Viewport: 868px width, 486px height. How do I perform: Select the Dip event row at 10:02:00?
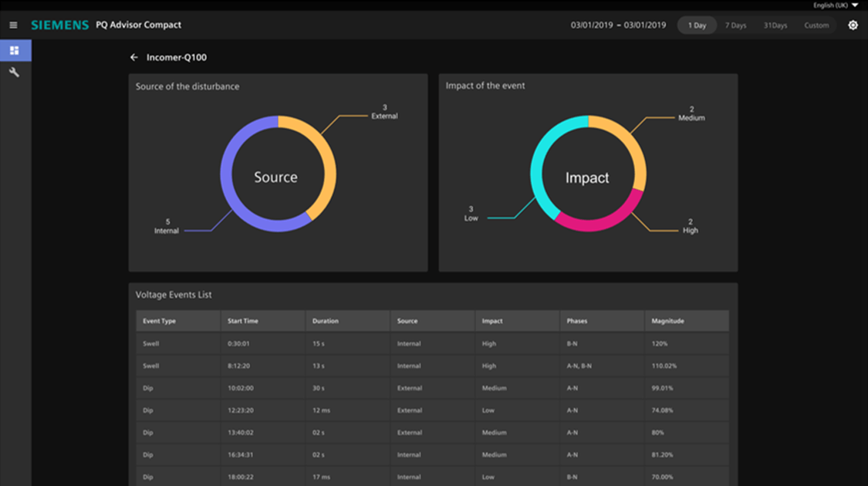click(x=432, y=388)
